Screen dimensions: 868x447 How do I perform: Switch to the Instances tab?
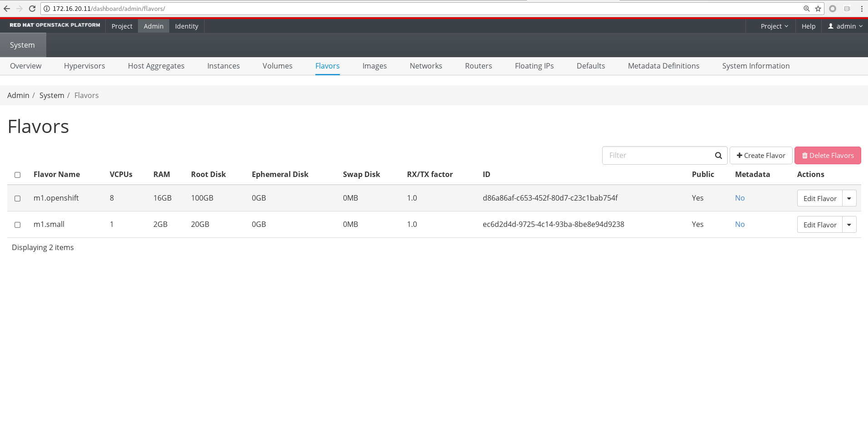click(x=224, y=66)
